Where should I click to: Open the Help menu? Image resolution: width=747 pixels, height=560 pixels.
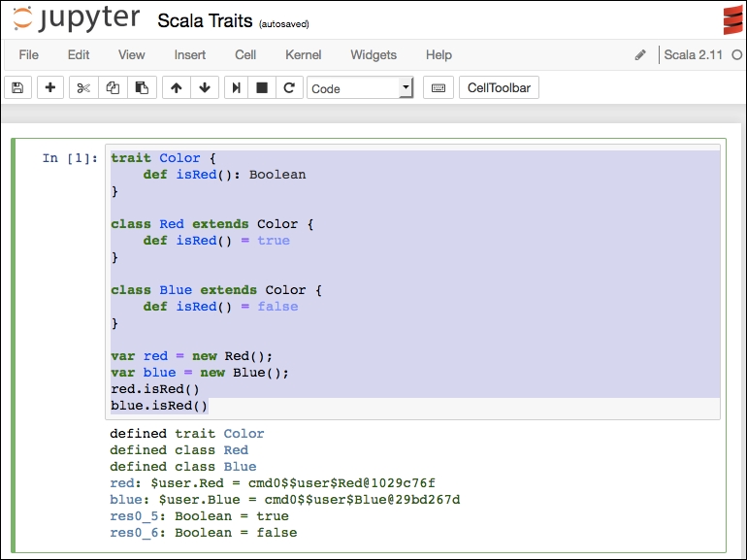click(x=438, y=54)
